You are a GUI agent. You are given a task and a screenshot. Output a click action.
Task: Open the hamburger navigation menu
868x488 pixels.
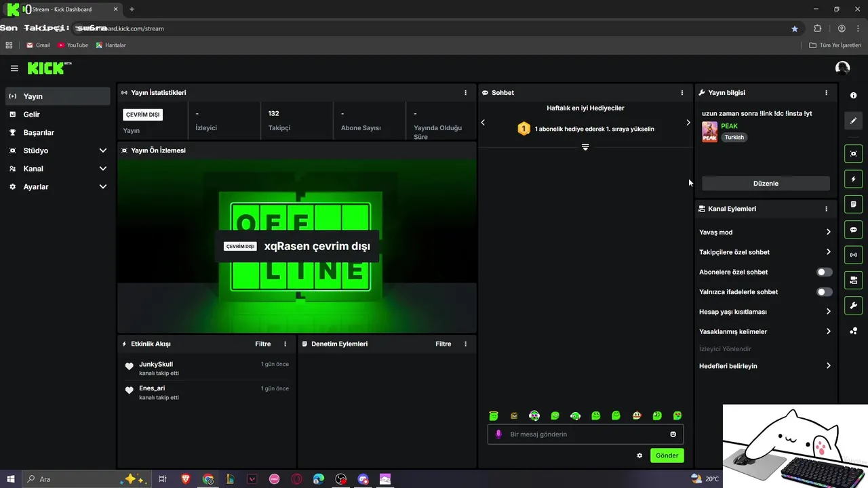pyautogui.click(x=14, y=68)
